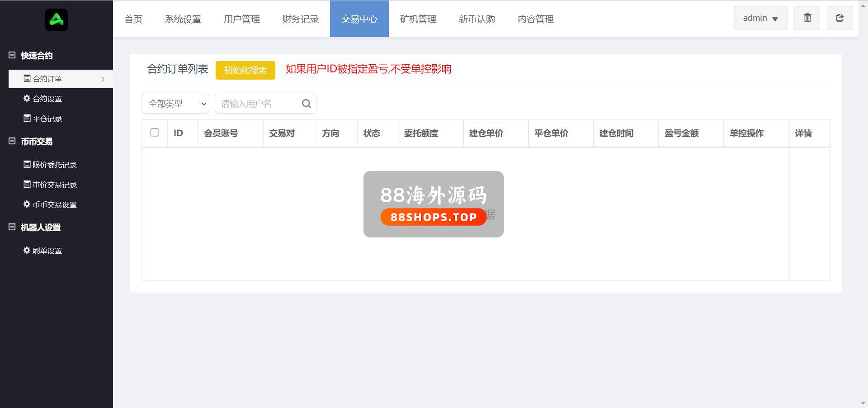Open the 全部类型 type dropdown
Viewport: 868px width, 408px height.
pos(175,104)
